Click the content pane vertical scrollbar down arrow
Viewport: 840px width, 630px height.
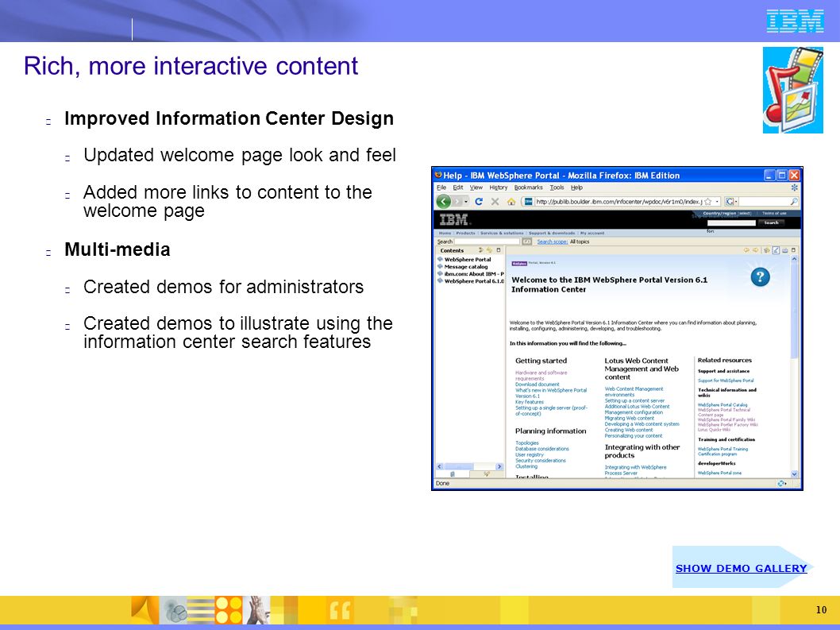pos(795,474)
